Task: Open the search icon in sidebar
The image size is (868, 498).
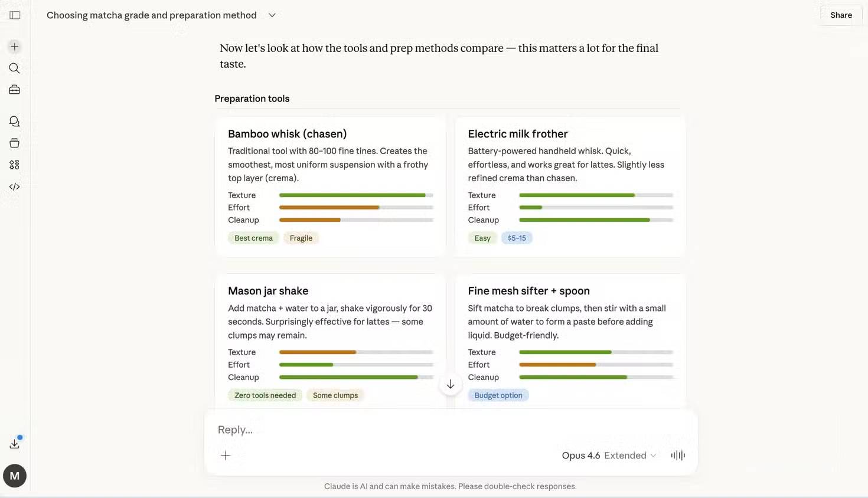Action: (15, 68)
